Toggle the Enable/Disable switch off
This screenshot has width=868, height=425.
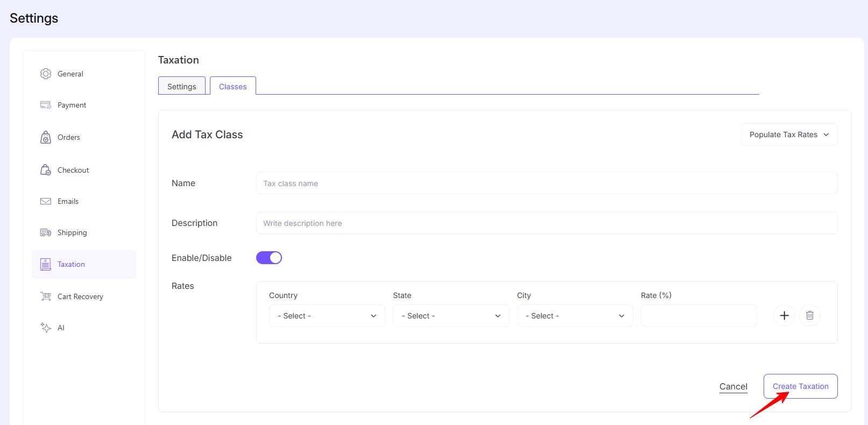(269, 258)
